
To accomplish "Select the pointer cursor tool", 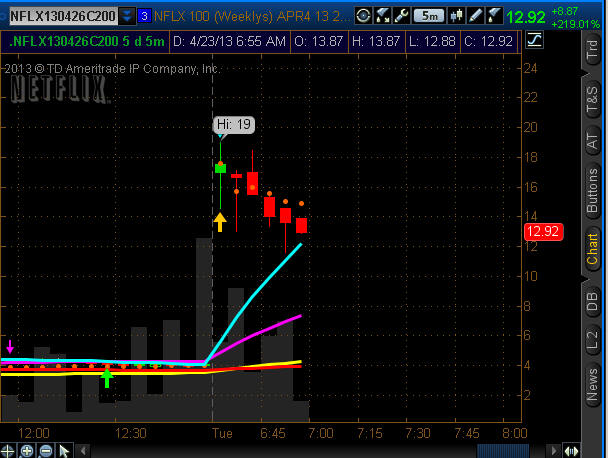I will pos(64,450).
